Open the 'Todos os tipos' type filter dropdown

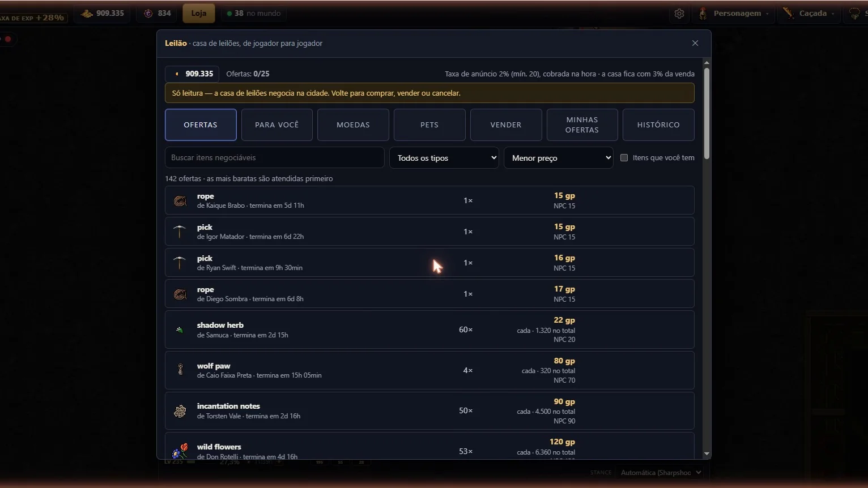tap(444, 158)
